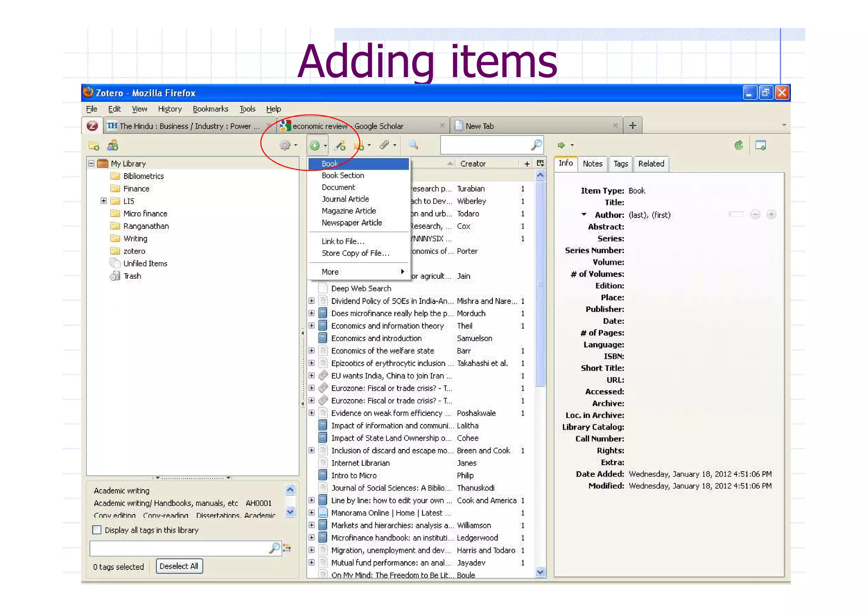Check Display all tags in this library
This screenshot has height=613, width=868.
(x=97, y=530)
